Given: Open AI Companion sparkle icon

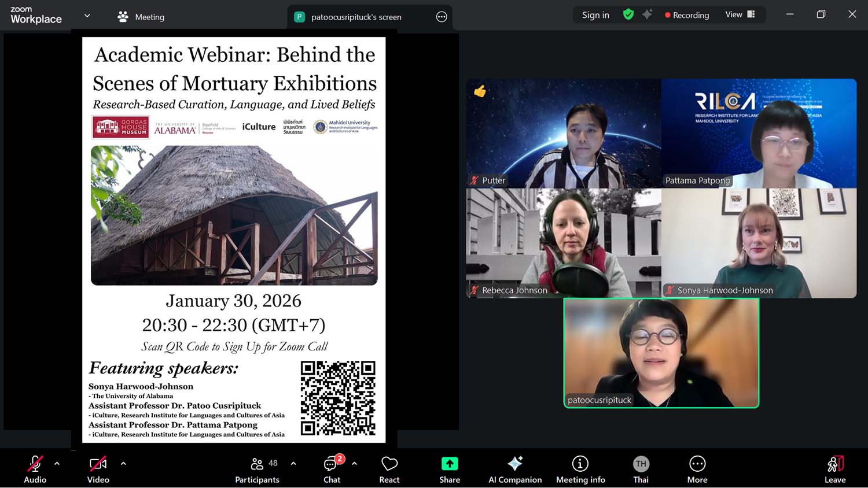Looking at the screenshot, I should (x=514, y=464).
